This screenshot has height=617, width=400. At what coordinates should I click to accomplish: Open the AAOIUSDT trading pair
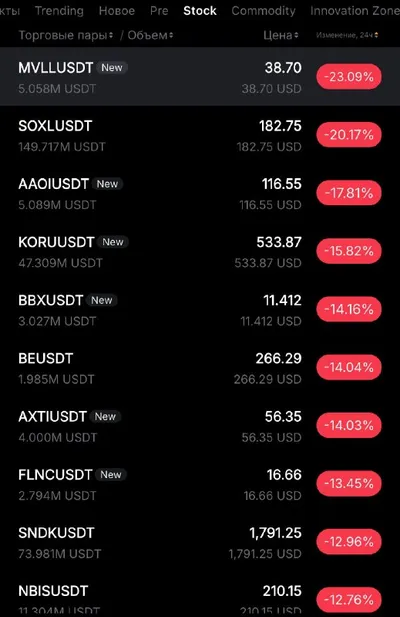pyautogui.click(x=200, y=193)
